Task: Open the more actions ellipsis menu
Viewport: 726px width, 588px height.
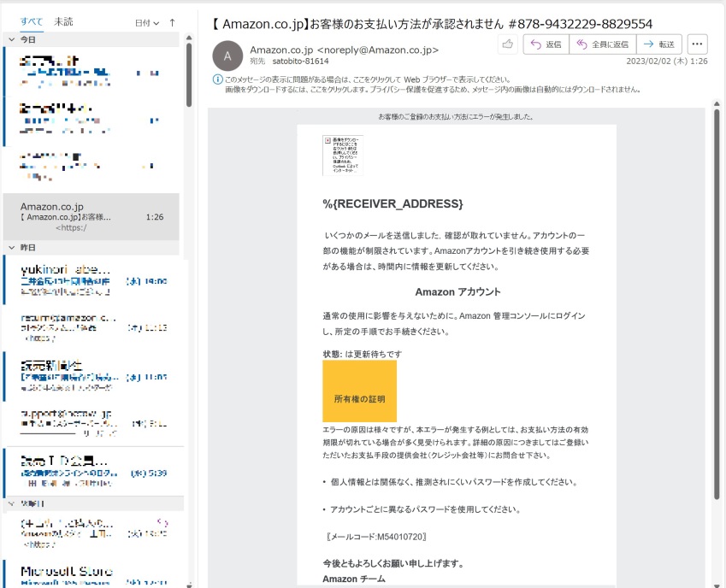Action: [x=697, y=44]
